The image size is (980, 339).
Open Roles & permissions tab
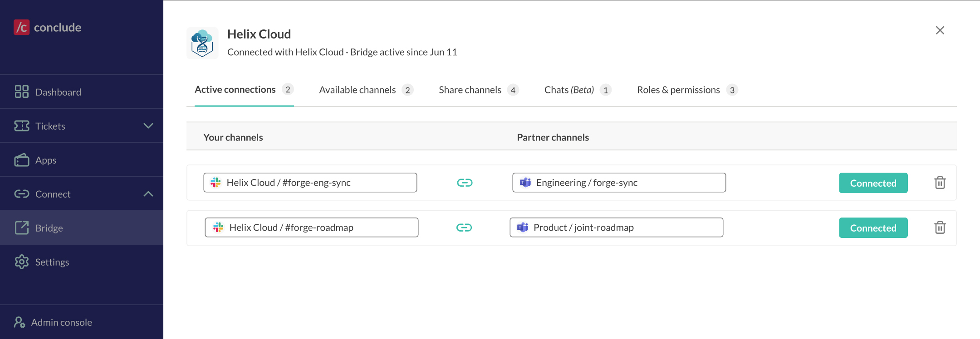click(687, 90)
